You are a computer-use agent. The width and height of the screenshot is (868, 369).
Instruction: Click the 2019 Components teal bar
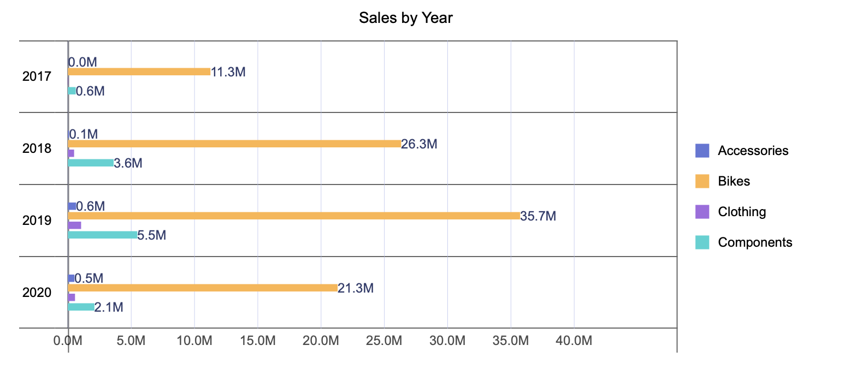pyautogui.click(x=103, y=235)
